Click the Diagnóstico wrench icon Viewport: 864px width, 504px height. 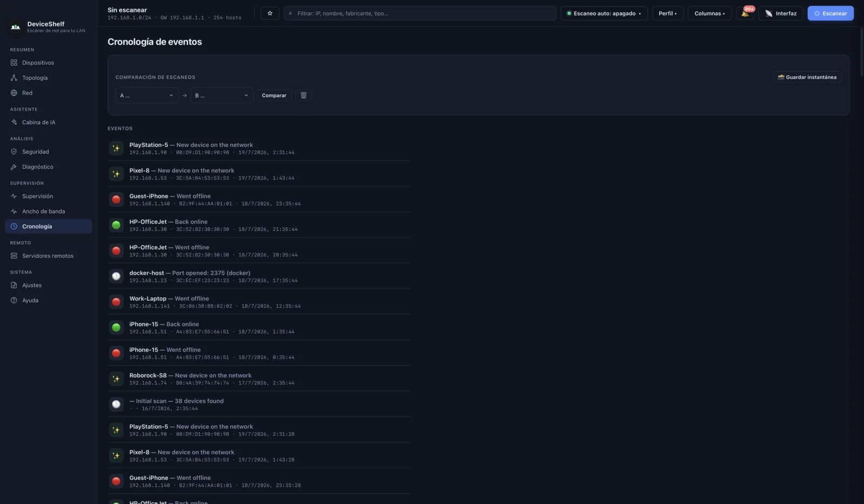(14, 167)
